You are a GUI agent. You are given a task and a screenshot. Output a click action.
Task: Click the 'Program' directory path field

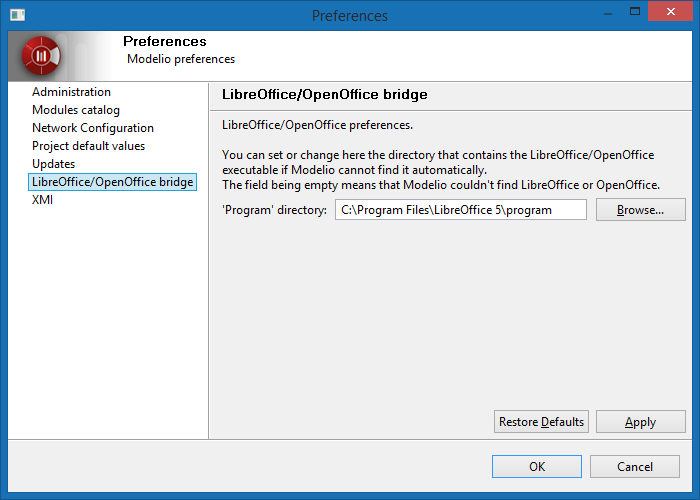[x=459, y=210]
